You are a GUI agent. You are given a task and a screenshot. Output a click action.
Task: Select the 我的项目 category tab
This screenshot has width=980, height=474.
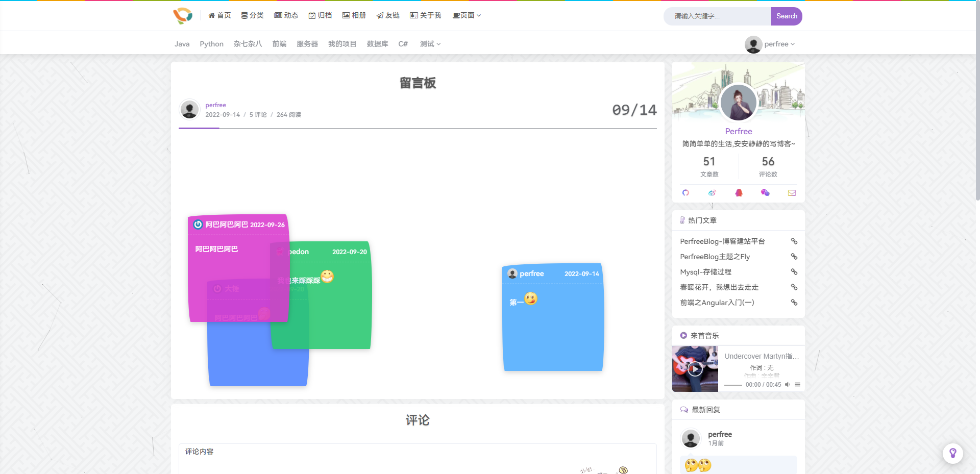(342, 44)
